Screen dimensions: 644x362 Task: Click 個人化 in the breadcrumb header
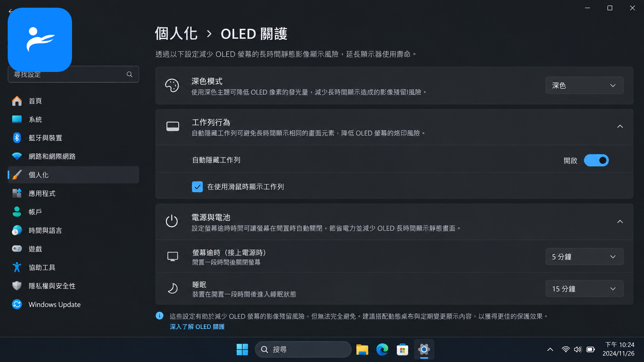176,34
